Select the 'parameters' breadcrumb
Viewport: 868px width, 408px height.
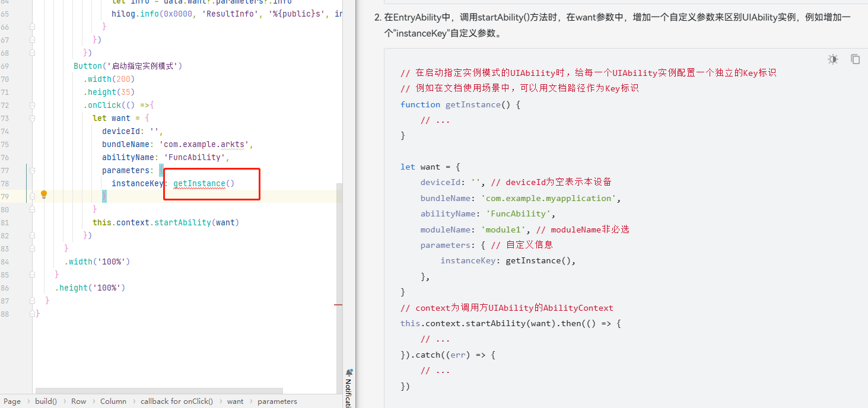pyautogui.click(x=277, y=401)
